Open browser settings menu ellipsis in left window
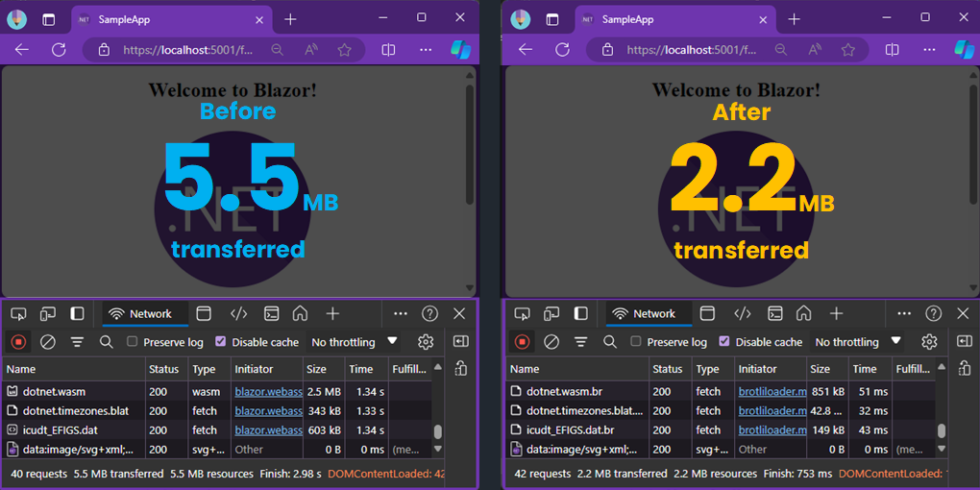This screenshot has height=490, width=980. [426, 50]
